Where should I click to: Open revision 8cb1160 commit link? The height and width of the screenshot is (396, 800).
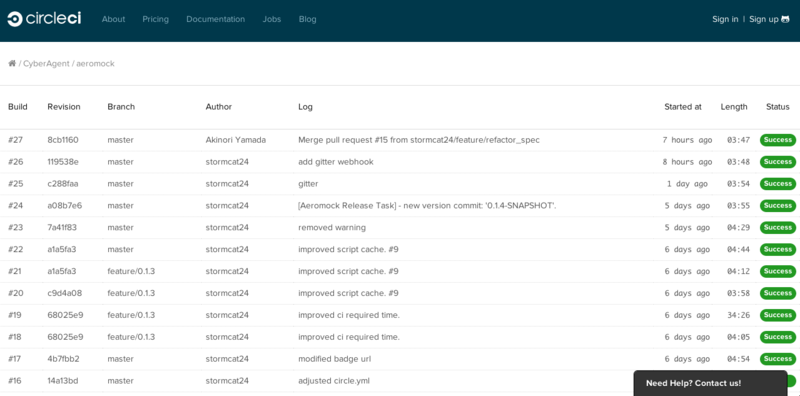tap(63, 140)
